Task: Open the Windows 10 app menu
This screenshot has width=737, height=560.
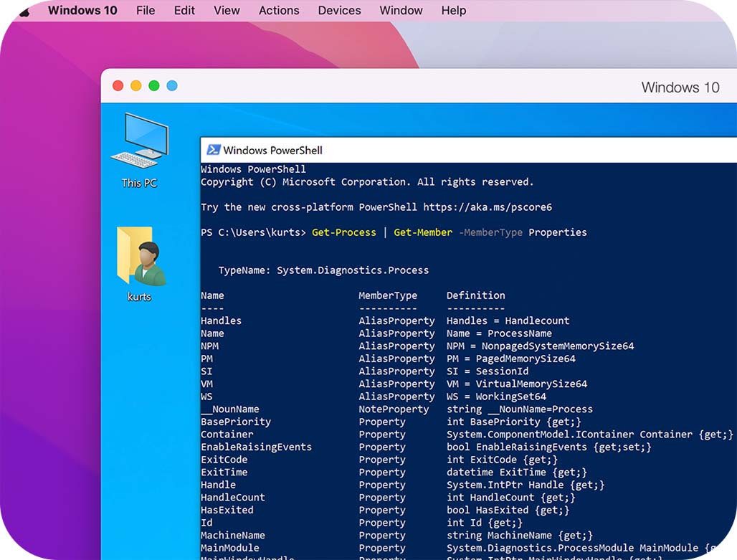Action: [82, 10]
